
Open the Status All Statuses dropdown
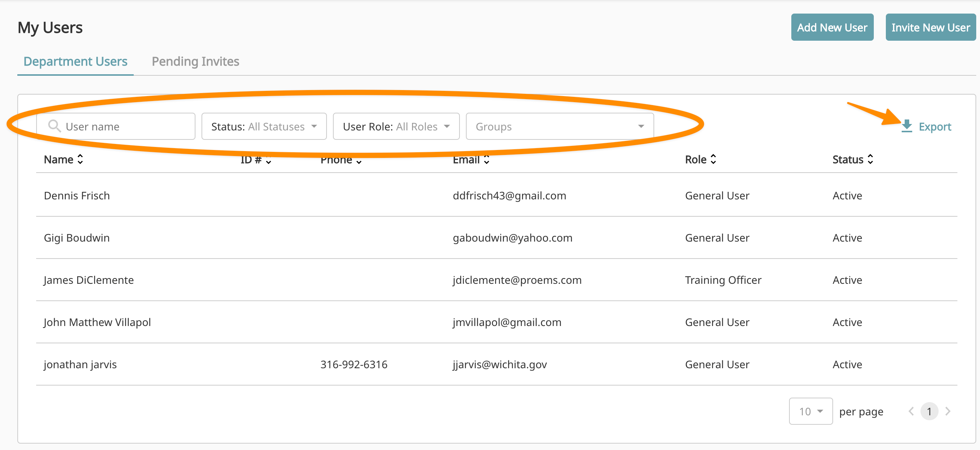[x=264, y=126]
